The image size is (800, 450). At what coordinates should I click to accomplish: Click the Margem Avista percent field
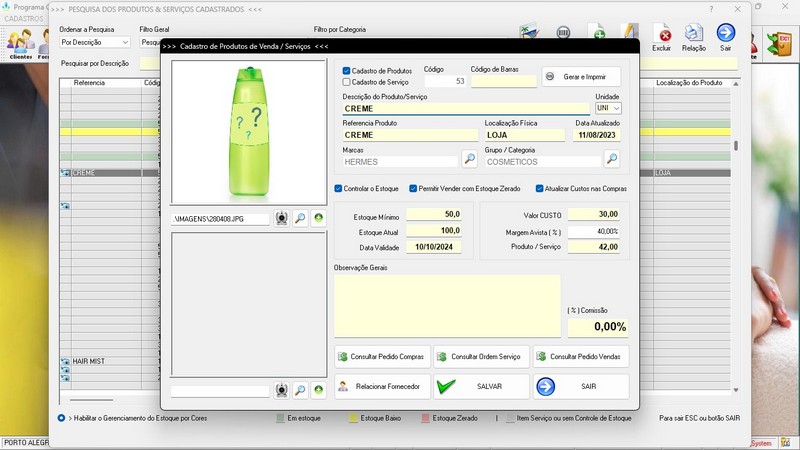[x=594, y=232]
